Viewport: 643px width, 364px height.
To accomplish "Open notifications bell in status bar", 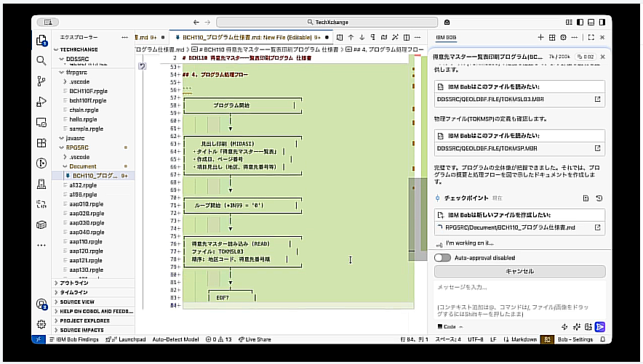I will [x=602, y=339].
